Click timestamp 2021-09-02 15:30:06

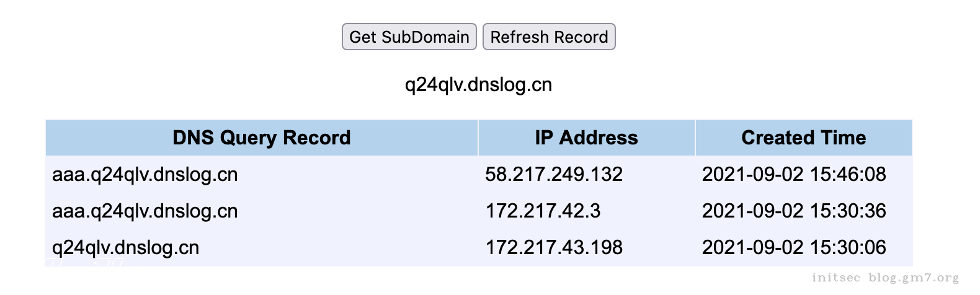794,247
